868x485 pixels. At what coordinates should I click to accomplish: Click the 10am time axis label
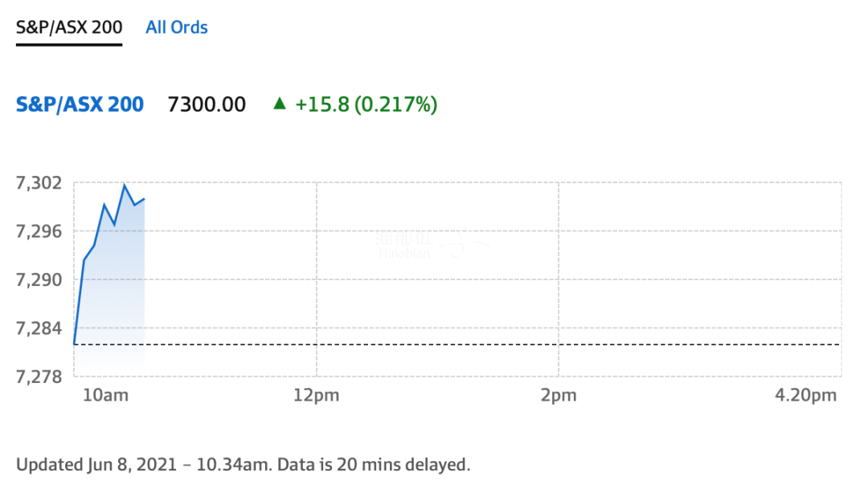106,395
